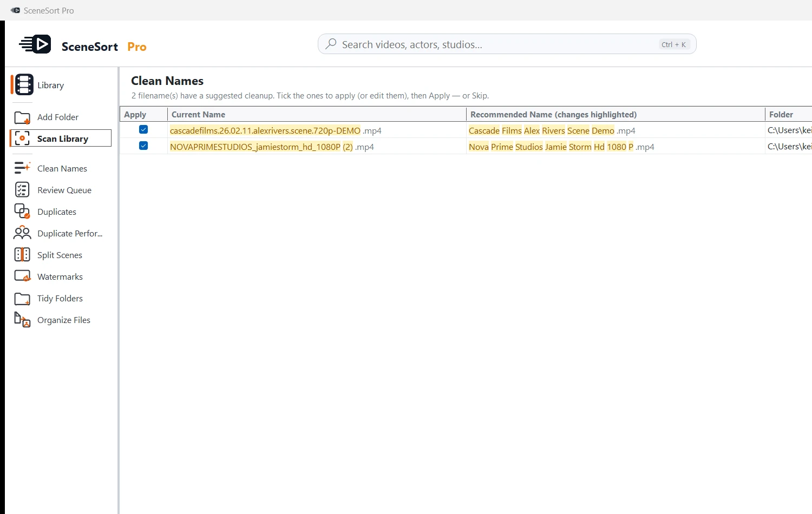
Task: Sort by the Recommended Name column header
Action: coord(615,114)
